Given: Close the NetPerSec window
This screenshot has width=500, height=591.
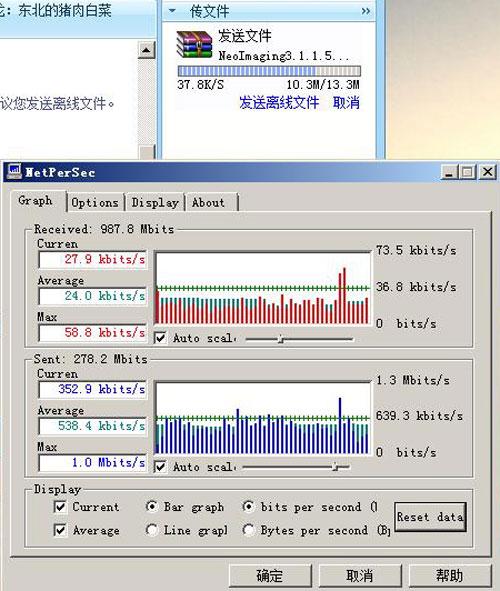Looking at the screenshot, I should tap(488, 172).
